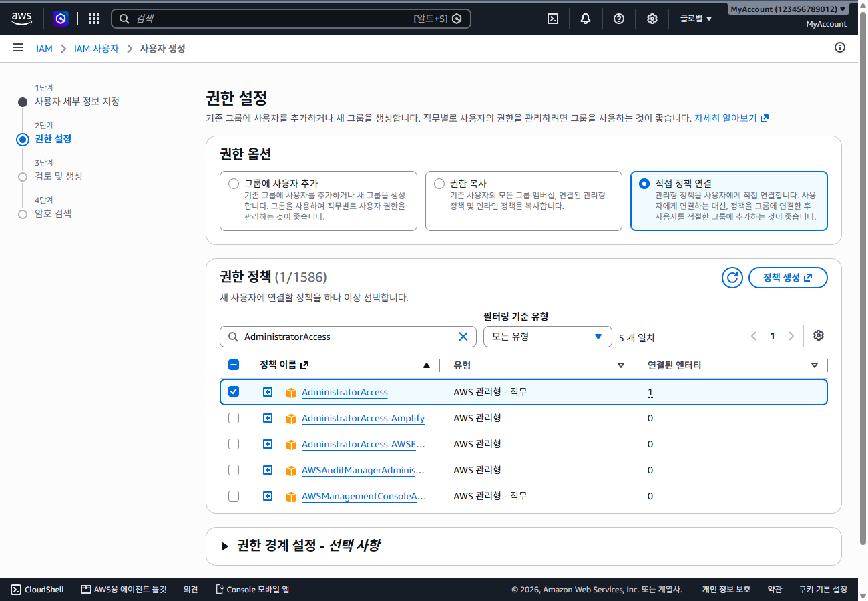Screen dimensions: 868x601
Task: Click the AWSManagementConsoleA policy cube icon
Action: click(x=291, y=497)
